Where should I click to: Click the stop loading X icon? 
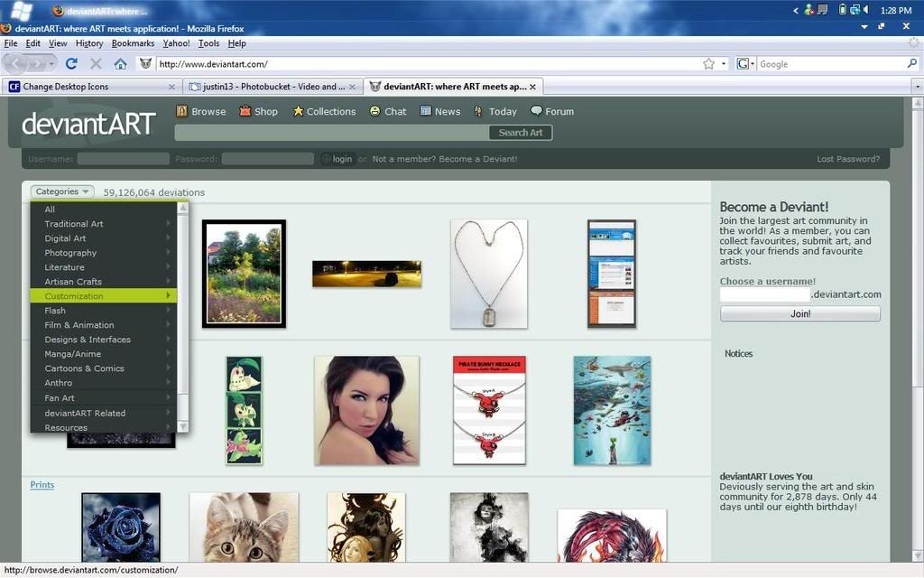(96, 64)
